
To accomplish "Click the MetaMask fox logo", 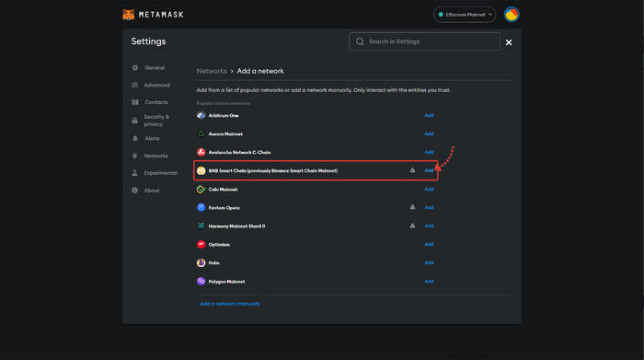I will pos(129,15).
